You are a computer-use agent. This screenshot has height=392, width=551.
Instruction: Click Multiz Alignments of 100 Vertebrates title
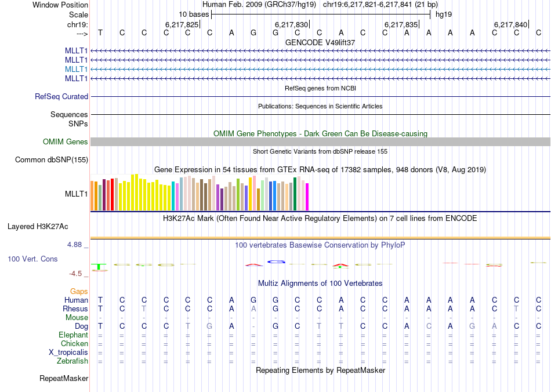pyautogui.click(x=320, y=284)
